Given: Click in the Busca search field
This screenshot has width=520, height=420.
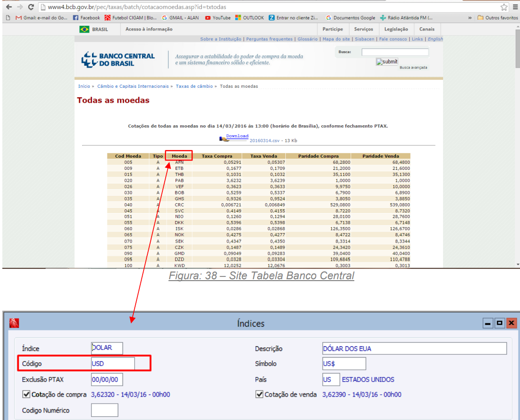Looking at the screenshot, I should pyautogui.click(x=395, y=52).
